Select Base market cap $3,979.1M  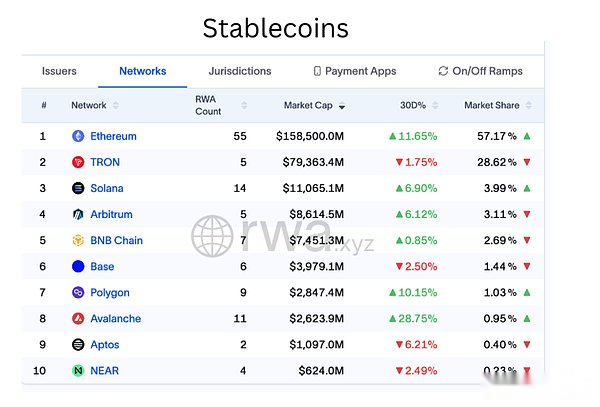click(316, 266)
